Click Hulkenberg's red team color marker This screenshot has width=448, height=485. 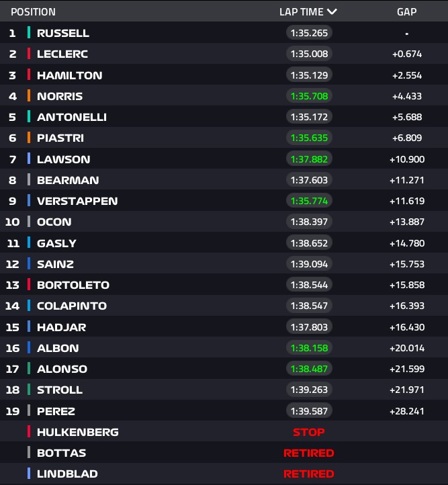(x=29, y=432)
